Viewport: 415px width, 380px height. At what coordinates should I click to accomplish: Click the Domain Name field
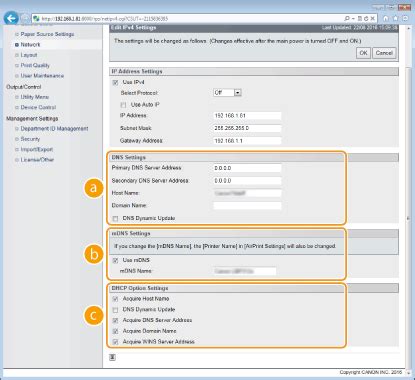[247, 206]
